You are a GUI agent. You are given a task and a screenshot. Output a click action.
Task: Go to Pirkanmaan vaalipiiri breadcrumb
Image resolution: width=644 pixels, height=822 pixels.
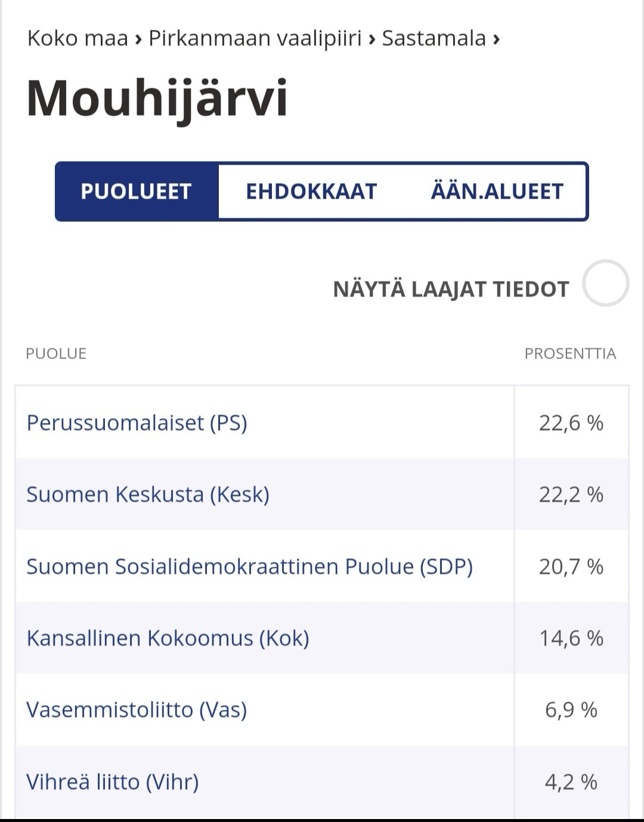pos(255,38)
